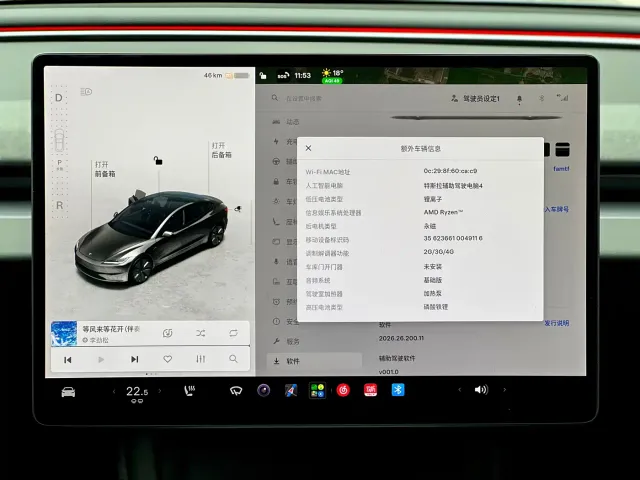Image resolution: width=640 pixels, height=480 pixels.
Task: Raise volume with right arrow
Action: pos(504,390)
